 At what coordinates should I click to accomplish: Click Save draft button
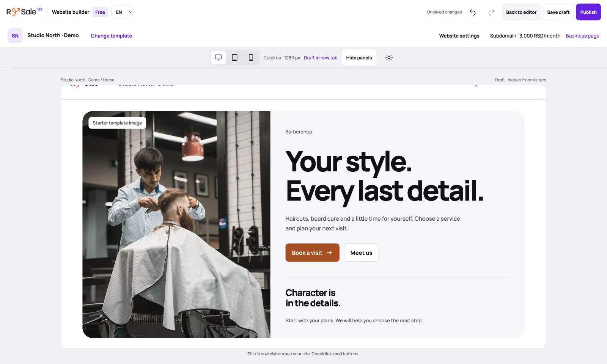(x=558, y=12)
